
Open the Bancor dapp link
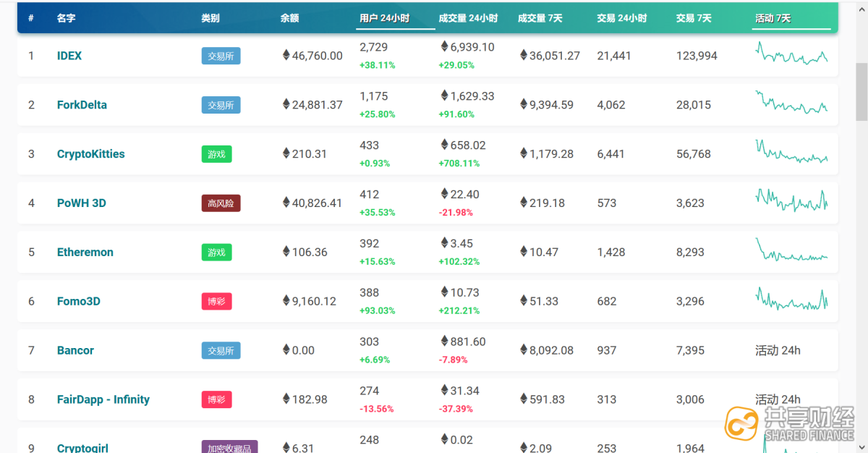tap(75, 350)
